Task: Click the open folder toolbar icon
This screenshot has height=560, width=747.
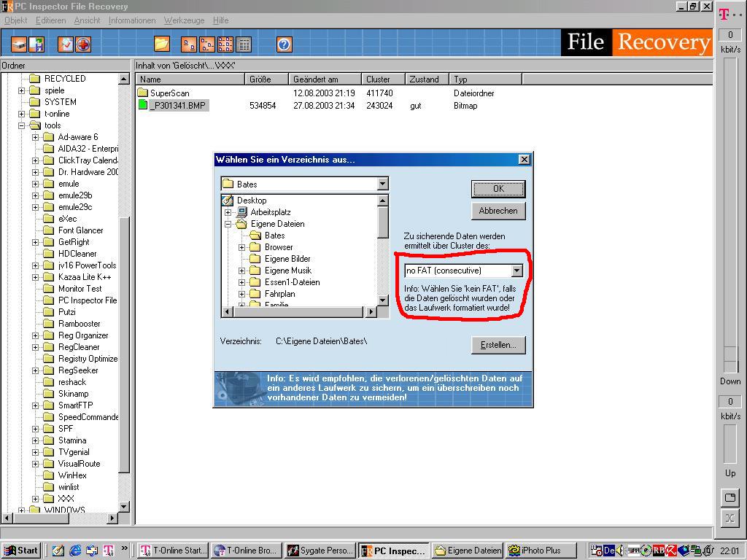Action: click(x=162, y=44)
